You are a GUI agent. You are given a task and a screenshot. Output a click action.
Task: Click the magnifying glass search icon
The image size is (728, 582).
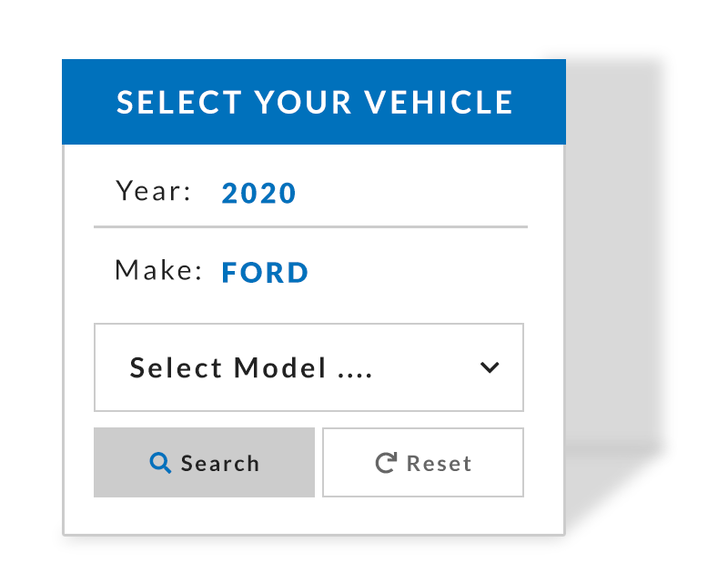160,463
